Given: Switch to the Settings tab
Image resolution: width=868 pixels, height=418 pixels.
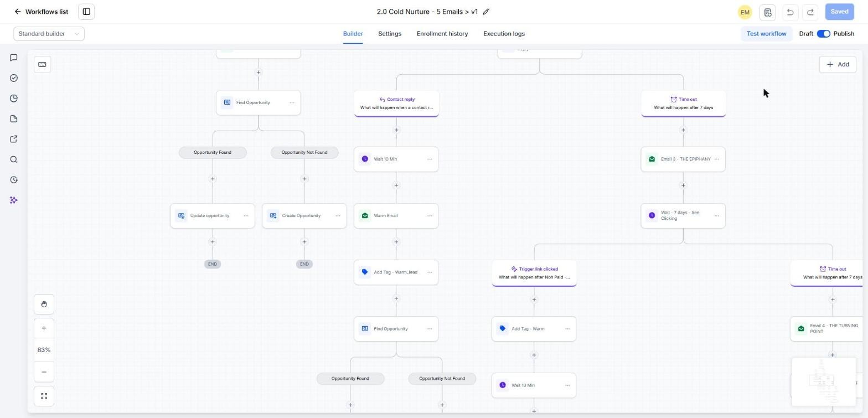Looking at the screenshot, I should click(390, 34).
